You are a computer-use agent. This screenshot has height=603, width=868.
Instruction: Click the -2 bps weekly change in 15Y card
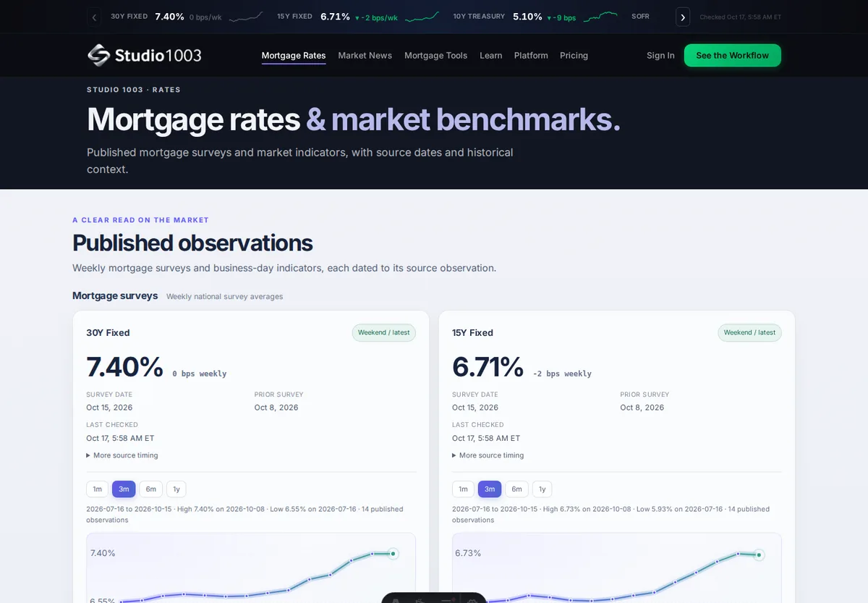[562, 374]
